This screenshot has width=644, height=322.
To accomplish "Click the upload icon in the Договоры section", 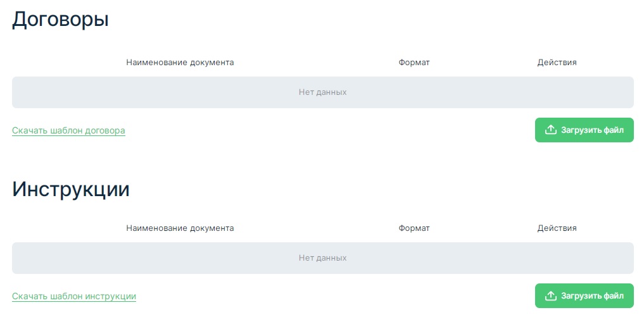I will point(551,130).
